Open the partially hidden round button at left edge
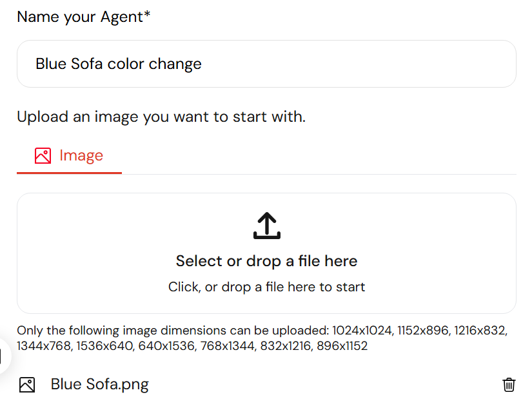 pos(4,356)
